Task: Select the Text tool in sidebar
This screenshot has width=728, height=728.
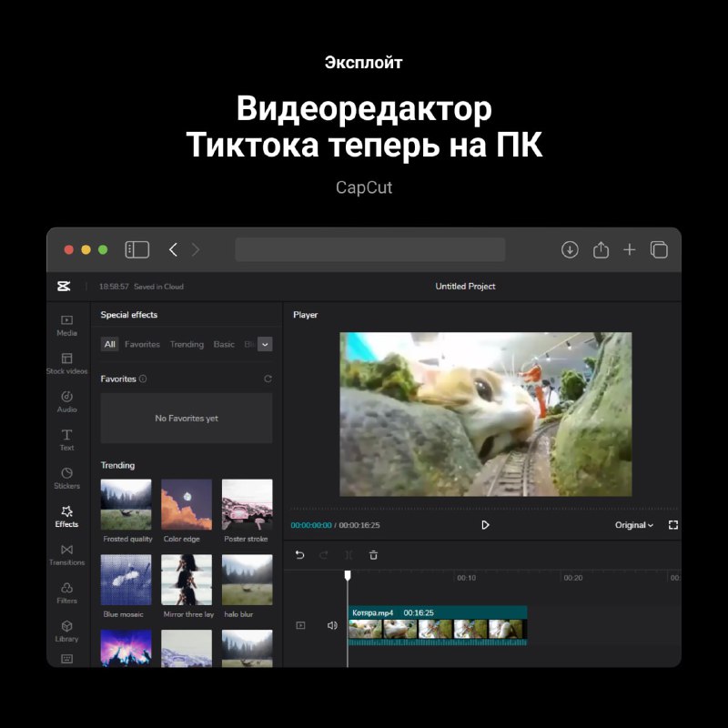Action: [x=66, y=440]
